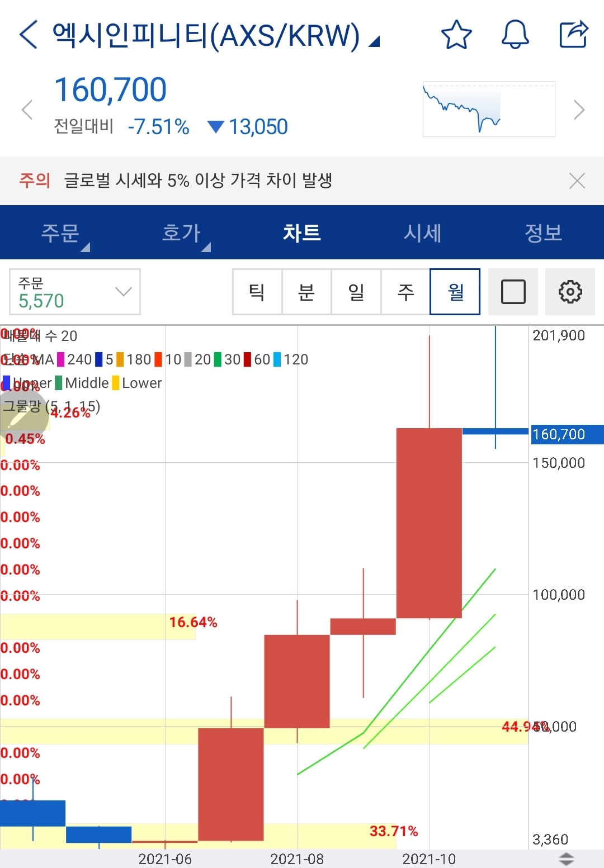Click the magenta 240 MA swatch
This screenshot has width=604, height=868.
pyautogui.click(x=61, y=359)
